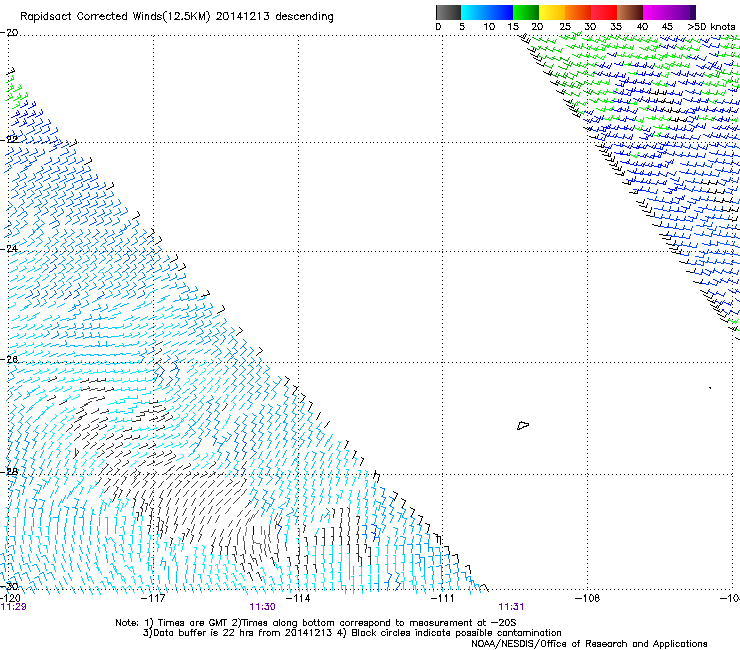Click the '-22' latitude axis label
The image size is (740, 650).
[9, 139]
